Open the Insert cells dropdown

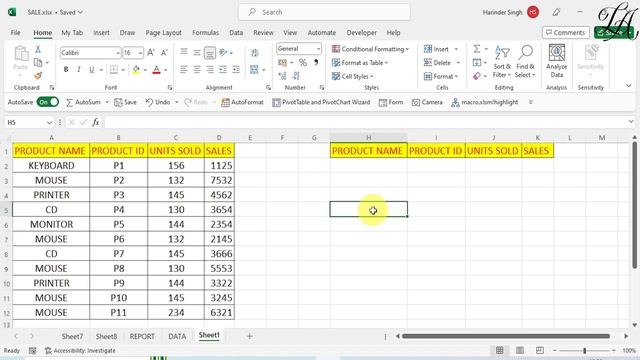coord(456,49)
